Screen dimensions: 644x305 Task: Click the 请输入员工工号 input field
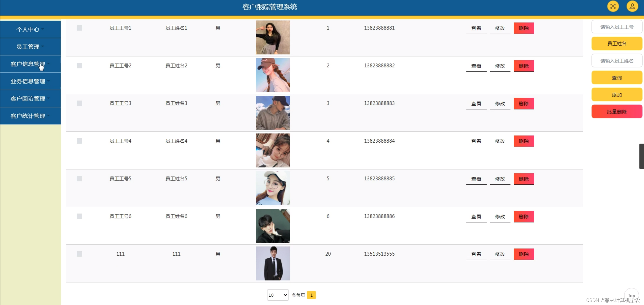617,27
